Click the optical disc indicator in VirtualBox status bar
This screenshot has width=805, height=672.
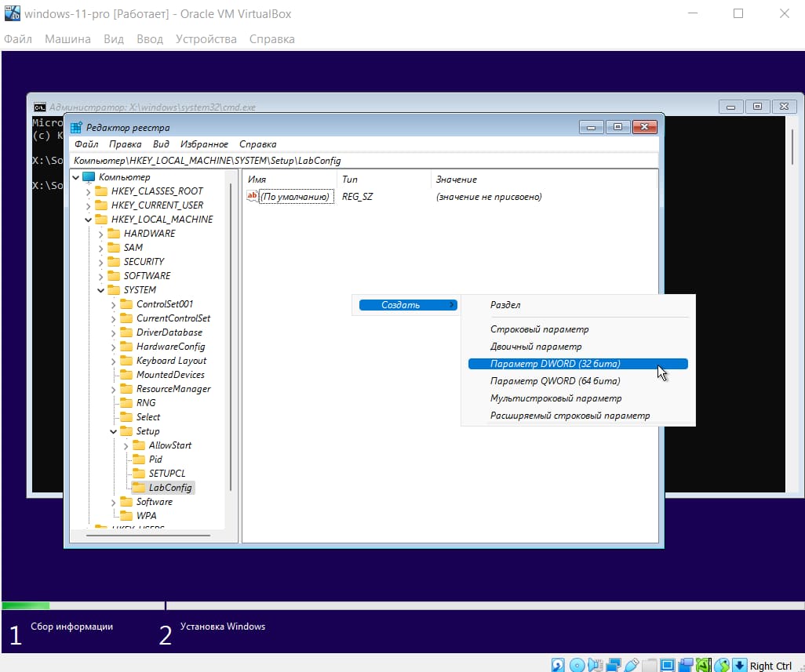(577, 665)
